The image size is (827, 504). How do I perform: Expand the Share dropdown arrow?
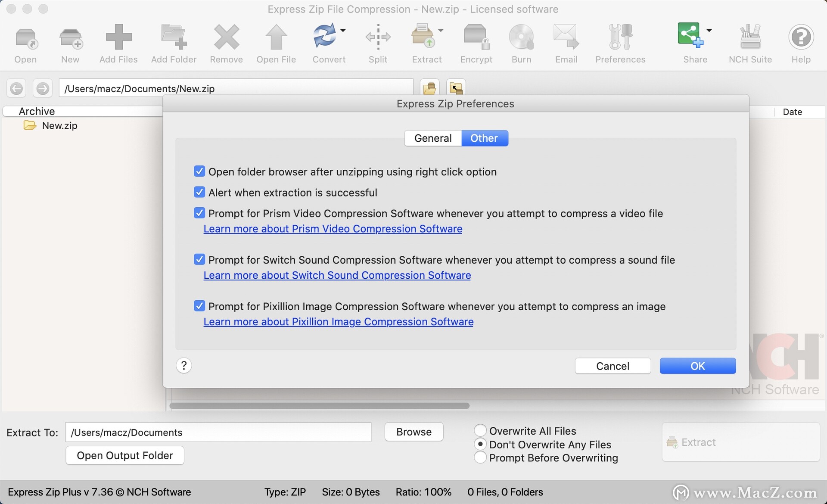point(709,30)
